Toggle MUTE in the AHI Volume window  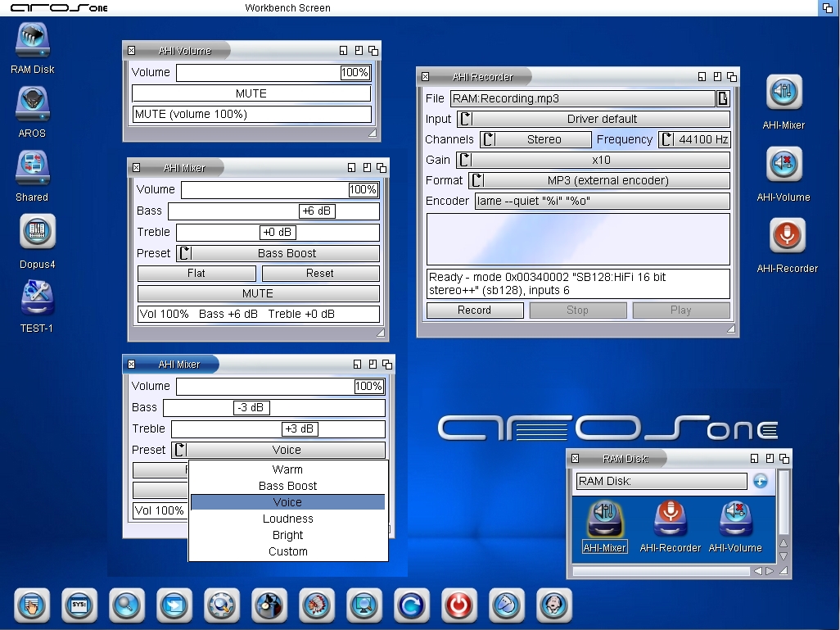251,93
